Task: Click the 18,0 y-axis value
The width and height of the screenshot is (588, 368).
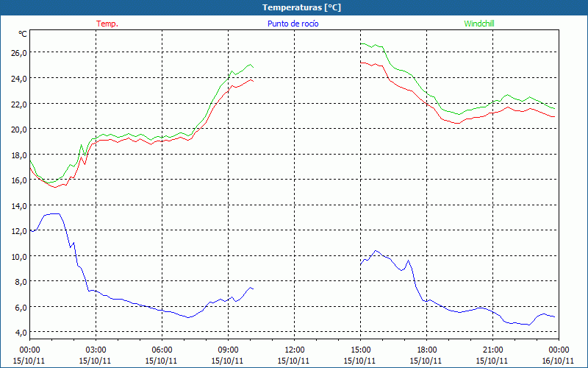Action: 19,155
